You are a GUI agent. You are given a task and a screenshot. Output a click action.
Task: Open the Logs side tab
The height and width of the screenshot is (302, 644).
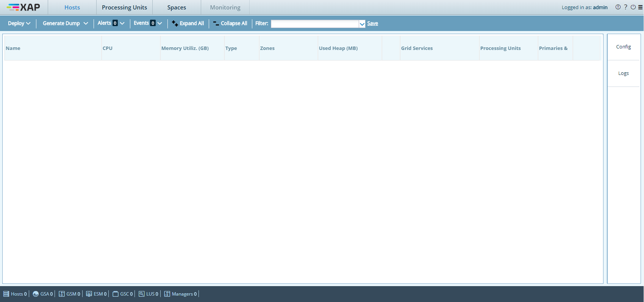click(x=624, y=73)
